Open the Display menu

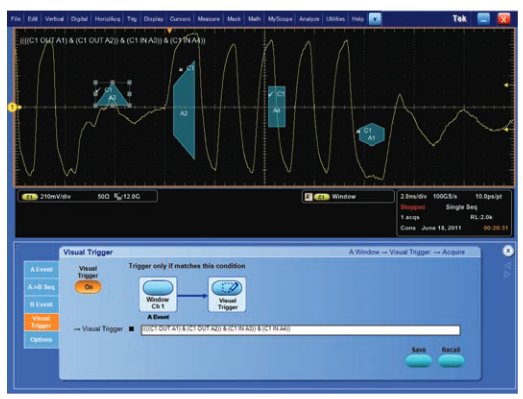(153, 19)
